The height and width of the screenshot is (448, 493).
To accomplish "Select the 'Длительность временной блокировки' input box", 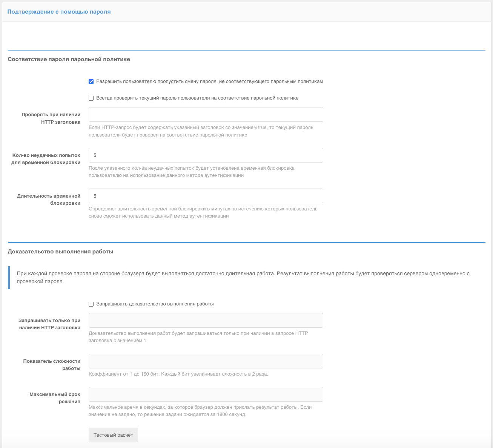I will tap(206, 196).
